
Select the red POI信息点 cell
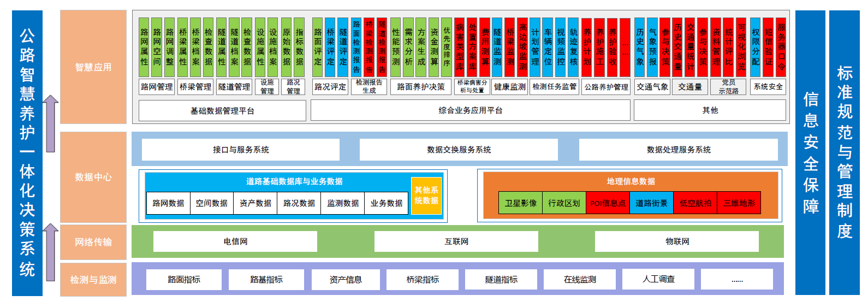608,203
